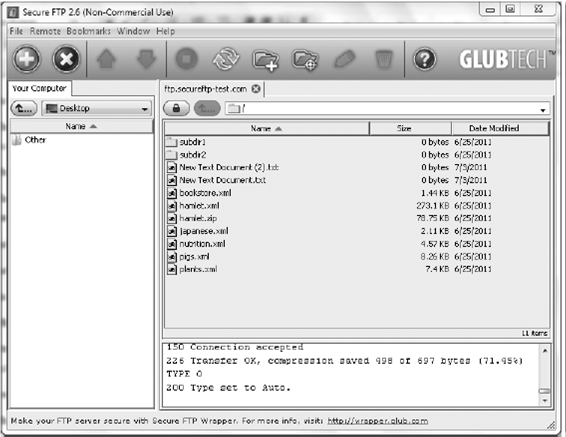
Task: Click the Refresh listing toolbar icon
Action: tap(226, 59)
